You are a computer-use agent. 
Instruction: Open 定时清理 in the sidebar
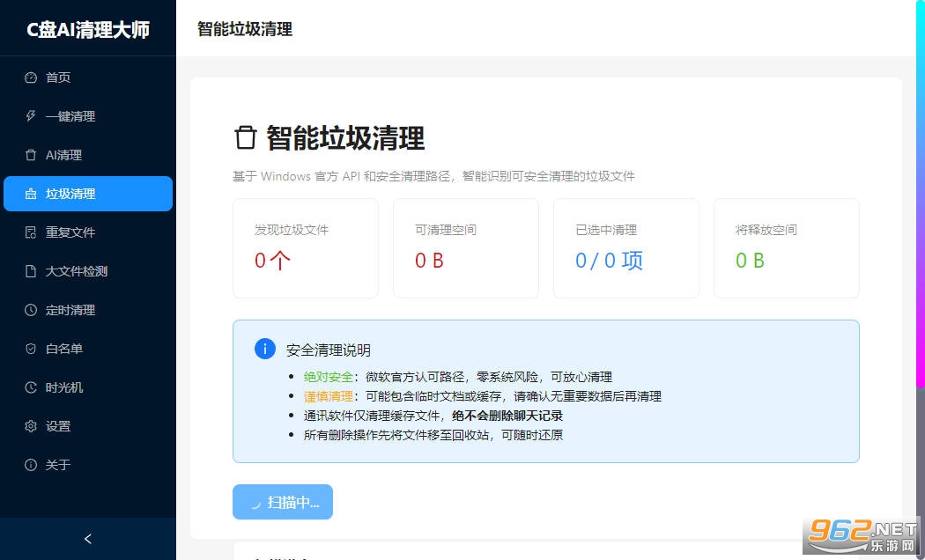[88, 310]
